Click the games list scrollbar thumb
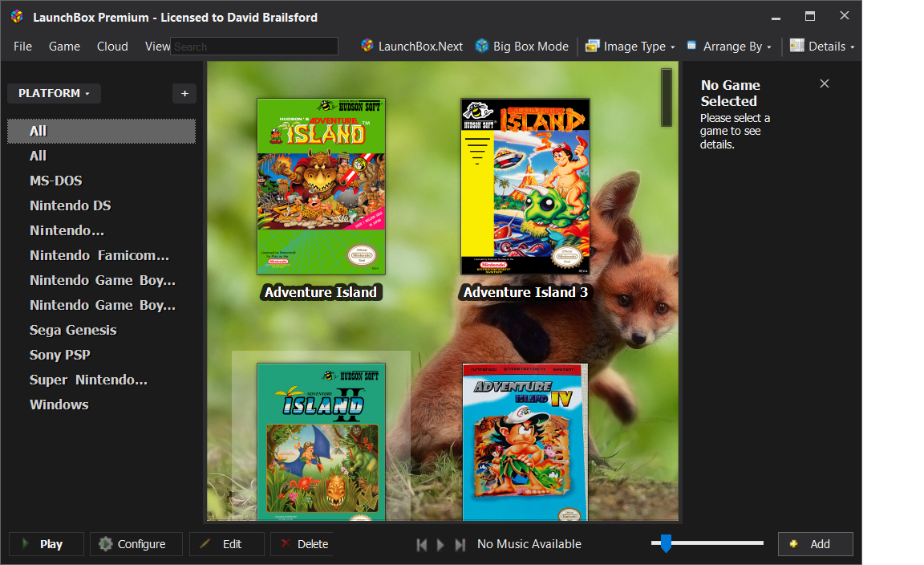 (x=667, y=97)
